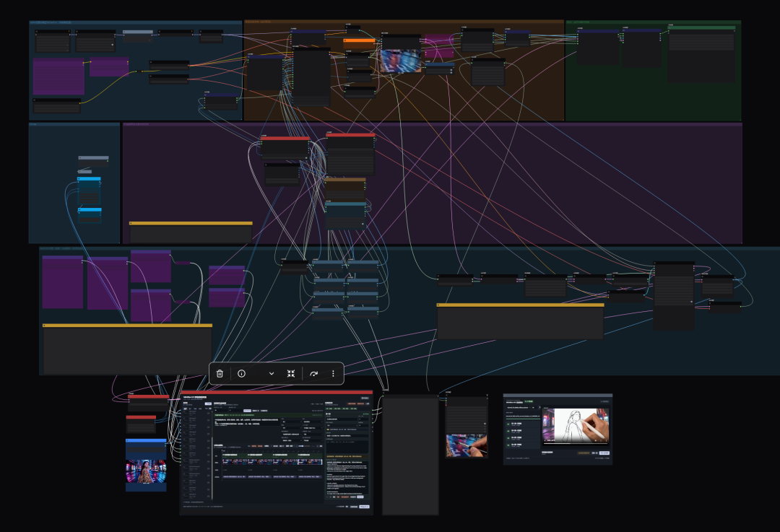Delete the selected node with the trash icon

pyautogui.click(x=220, y=373)
